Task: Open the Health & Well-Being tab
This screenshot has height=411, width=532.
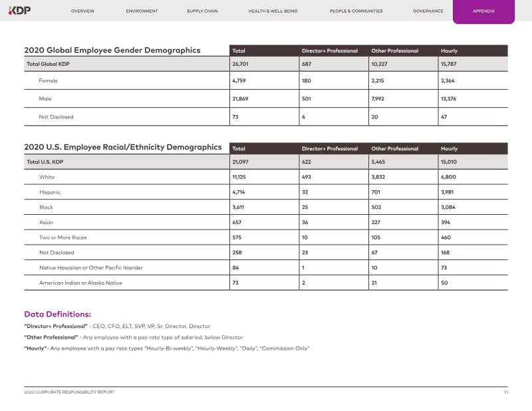Action: [273, 11]
